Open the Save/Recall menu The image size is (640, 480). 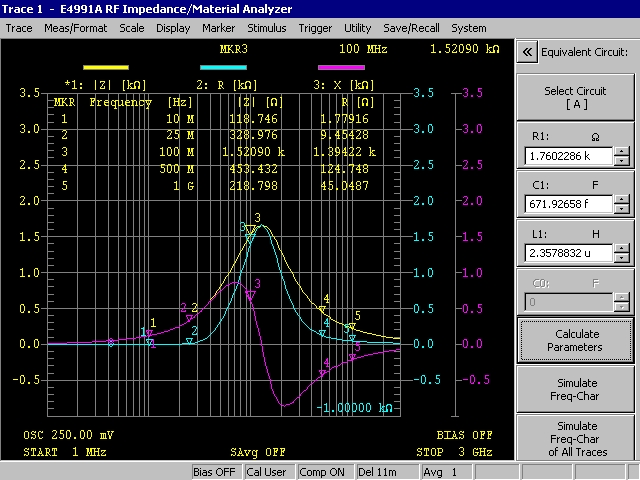click(x=410, y=28)
